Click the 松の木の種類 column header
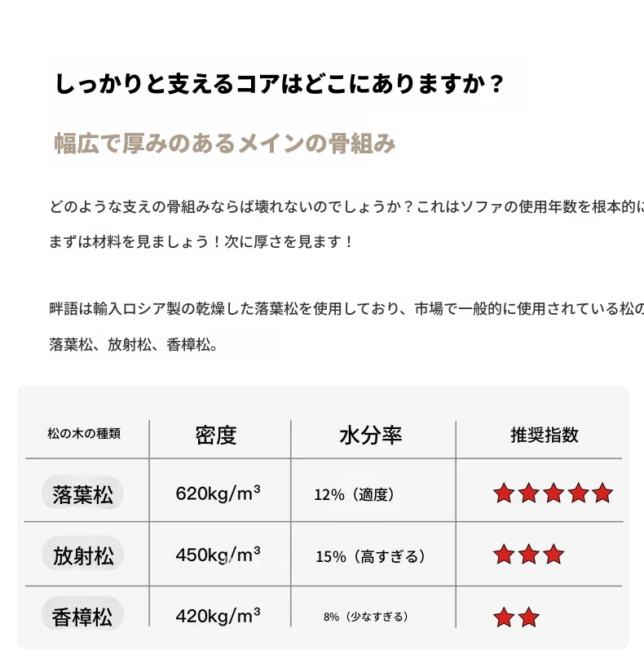Viewport: 644px width, 659px height. click(x=84, y=435)
